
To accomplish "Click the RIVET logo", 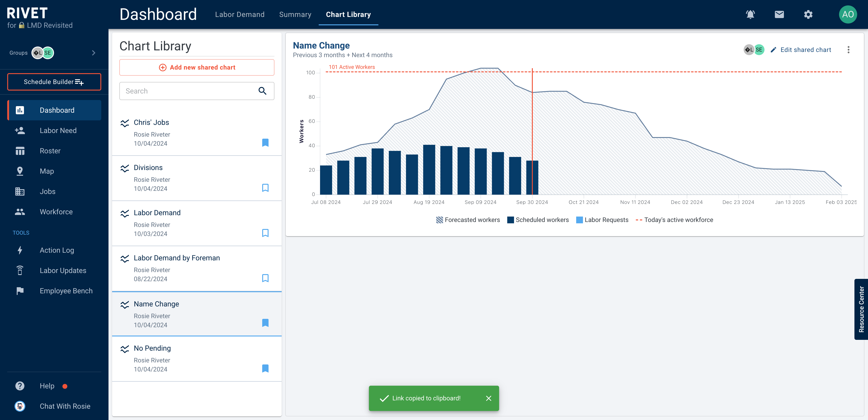I will (x=27, y=13).
